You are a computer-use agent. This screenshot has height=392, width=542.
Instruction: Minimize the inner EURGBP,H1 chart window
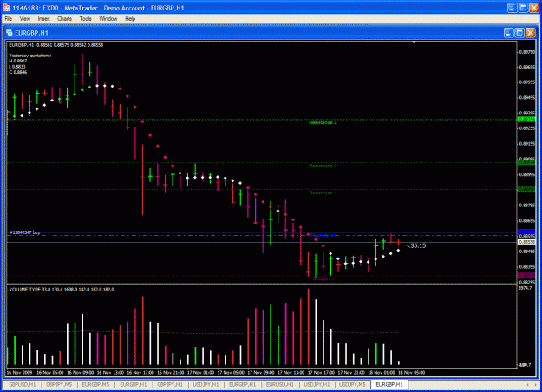(508, 33)
